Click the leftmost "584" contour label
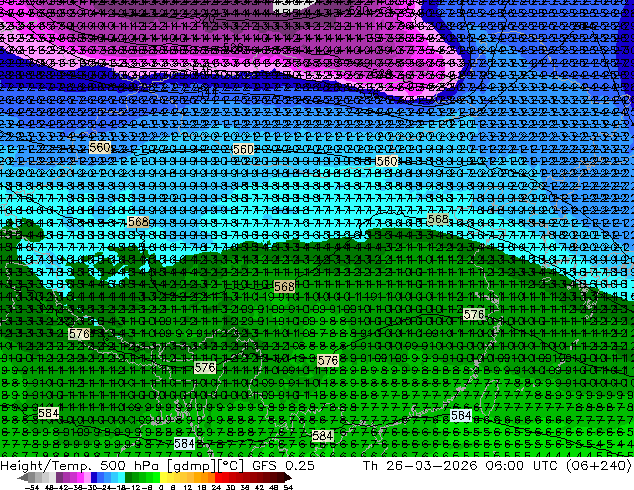The height and width of the screenshot is (490, 634). [48, 413]
